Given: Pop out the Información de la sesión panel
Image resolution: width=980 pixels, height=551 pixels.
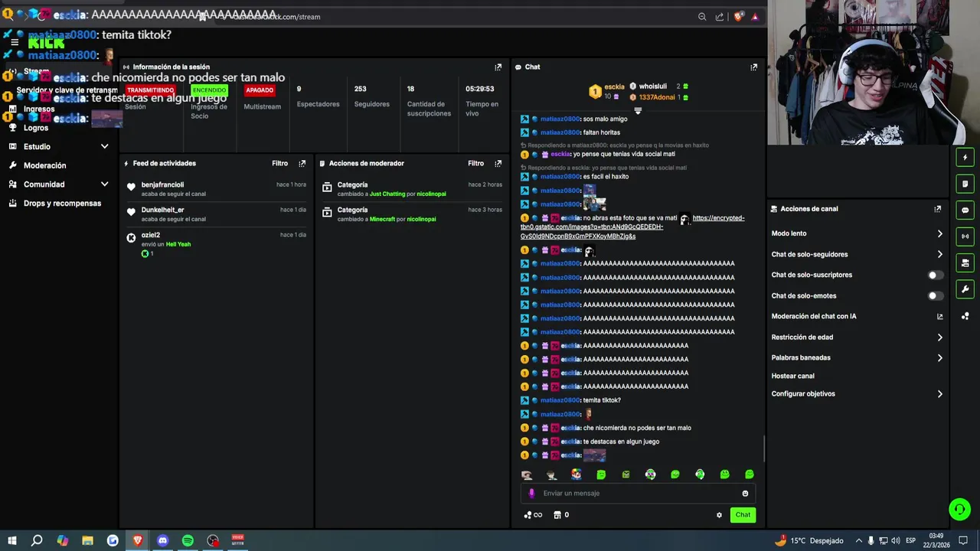Looking at the screenshot, I should point(498,67).
